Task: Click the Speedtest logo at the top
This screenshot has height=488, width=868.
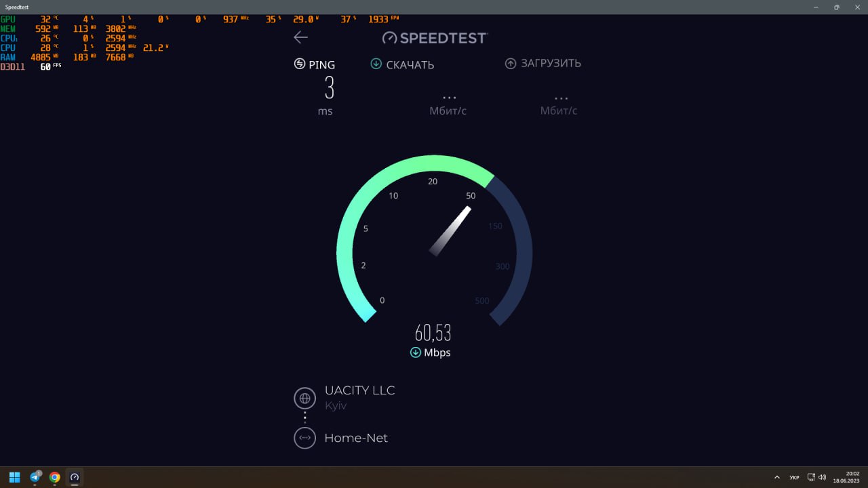Action: 435,38
